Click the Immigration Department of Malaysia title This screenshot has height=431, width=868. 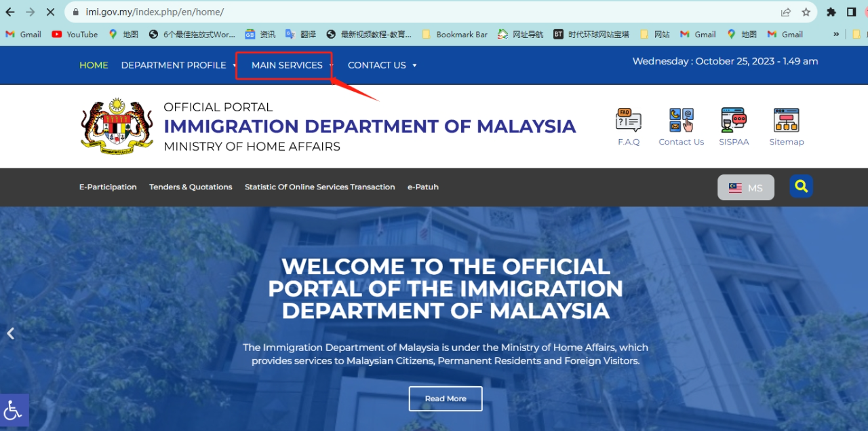[x=370, y=126]
